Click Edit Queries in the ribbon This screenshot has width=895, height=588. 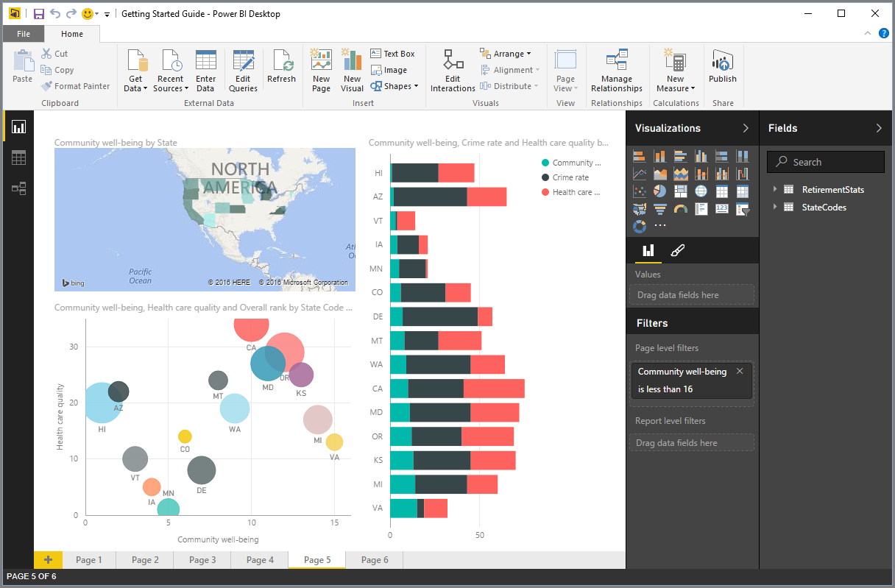(x=243, y=71)
